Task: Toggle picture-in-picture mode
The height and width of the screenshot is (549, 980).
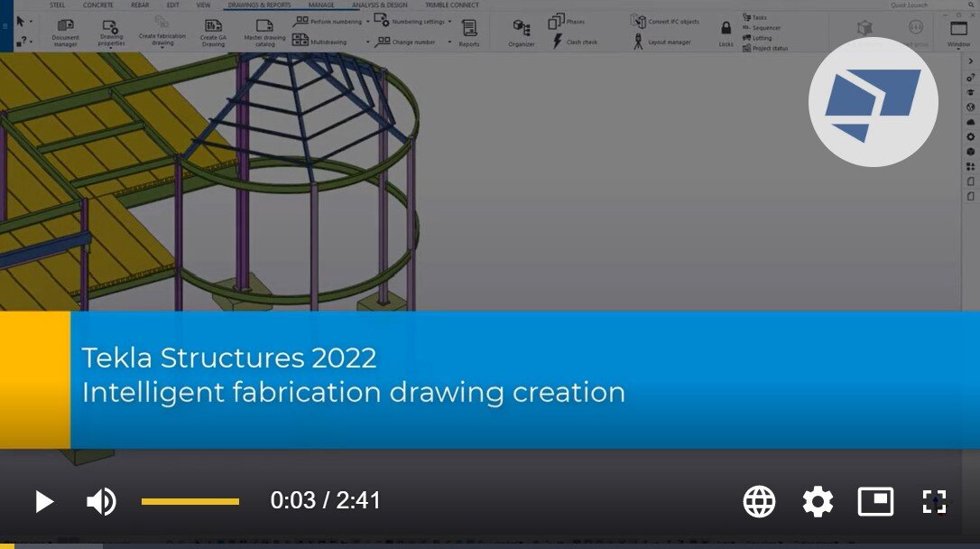Action: tap(875, 501)
